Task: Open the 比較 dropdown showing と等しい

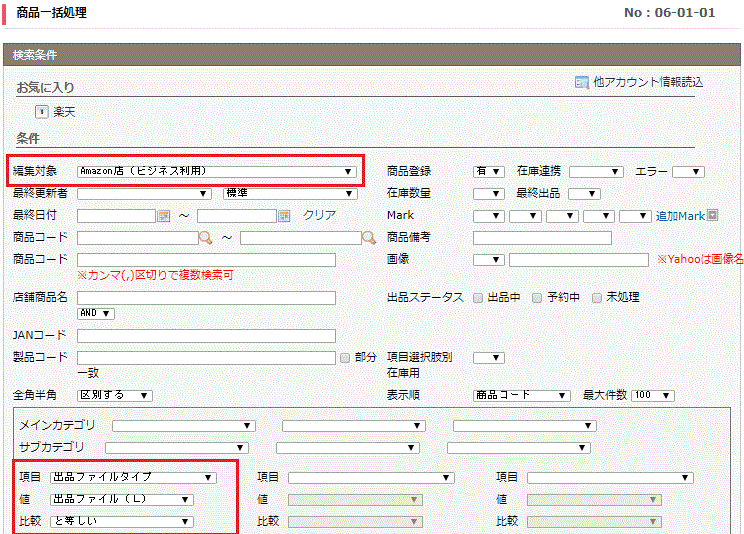Action: click(x=121, y=522)
